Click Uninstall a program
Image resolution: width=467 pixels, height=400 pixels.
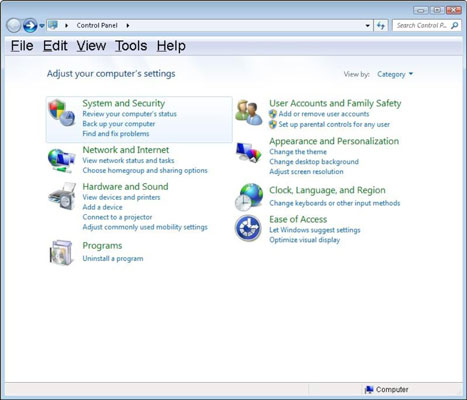(113, 259)
